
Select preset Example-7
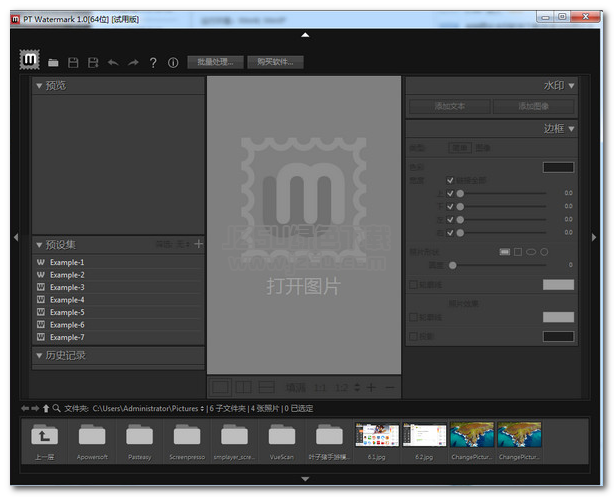(117, 337)
